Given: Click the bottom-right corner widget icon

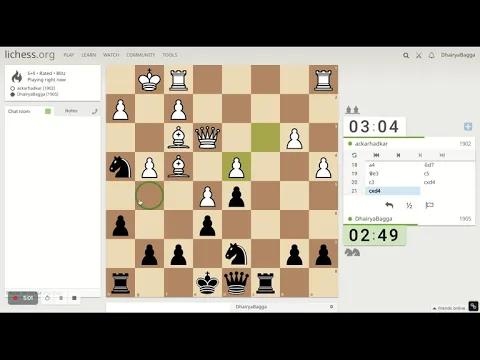Looking at the screenshot, I should point(473,306).
